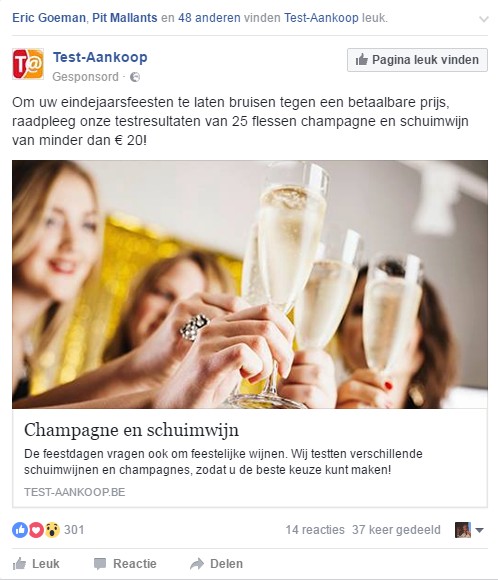The image size is (498, 580).
Task: View the 37 keer gedeeld shares
Action: click(396, 530)
